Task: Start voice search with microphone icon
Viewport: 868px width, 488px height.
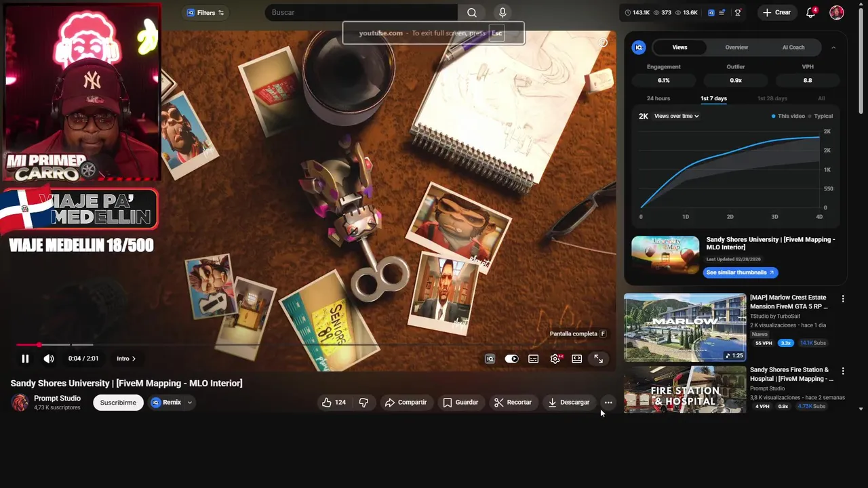Action: point(502,12)
